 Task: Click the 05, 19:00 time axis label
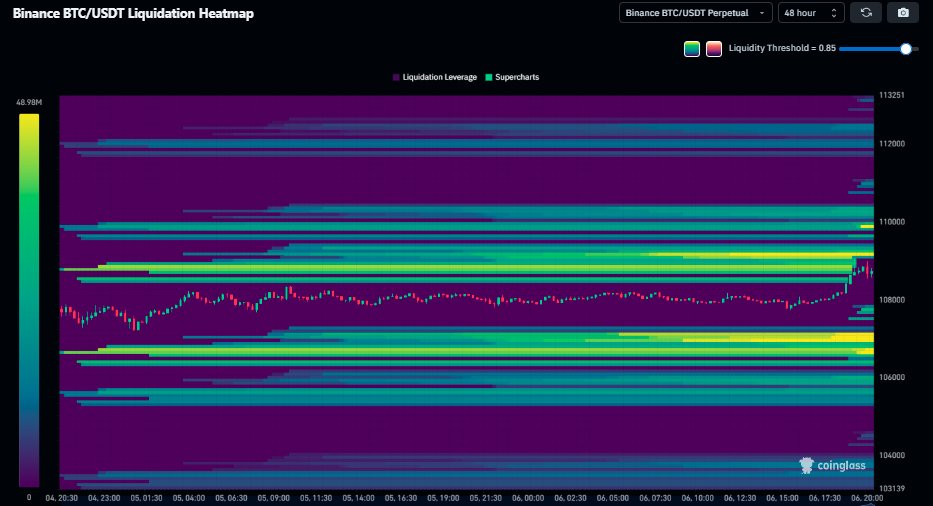tap(443, 498)
